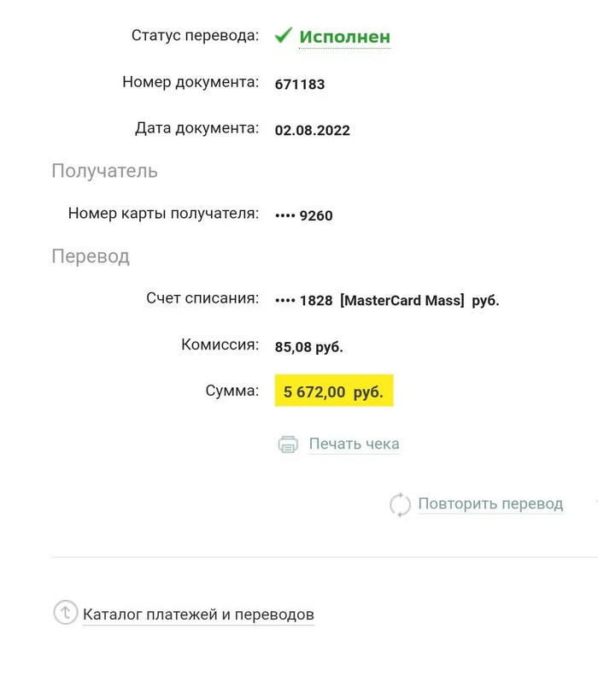Viewport: 598px width, 700px height.
Task: Repeat transfer via "Повторить перевод" link
Action: point(490,504)
